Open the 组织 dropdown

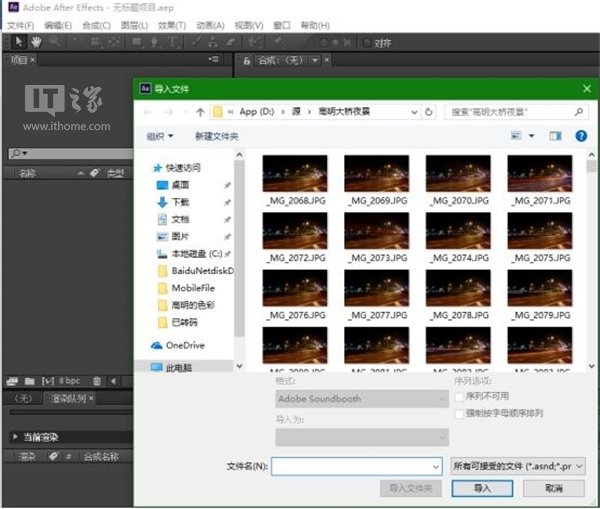pyautogui.click(x=160, y=136)
